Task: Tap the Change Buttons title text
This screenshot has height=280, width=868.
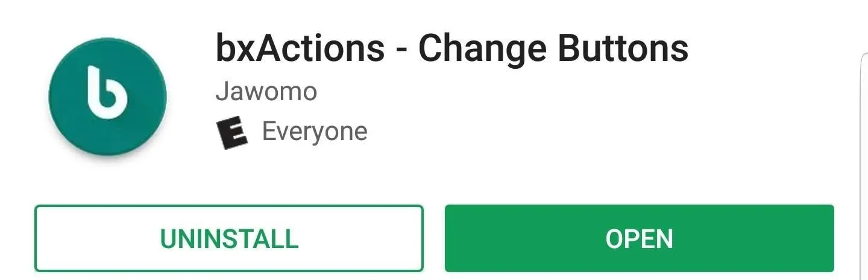Action: [553, 48]
